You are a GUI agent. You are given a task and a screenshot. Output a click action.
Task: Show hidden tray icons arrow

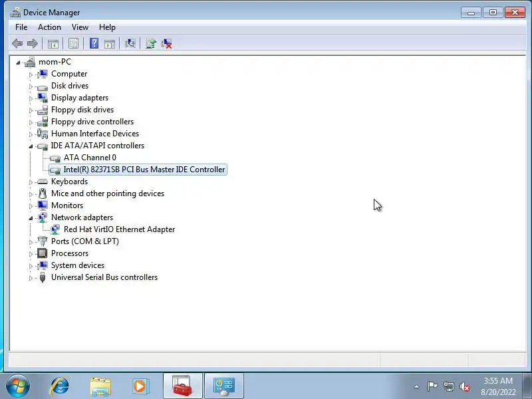(x=417, y=386)
